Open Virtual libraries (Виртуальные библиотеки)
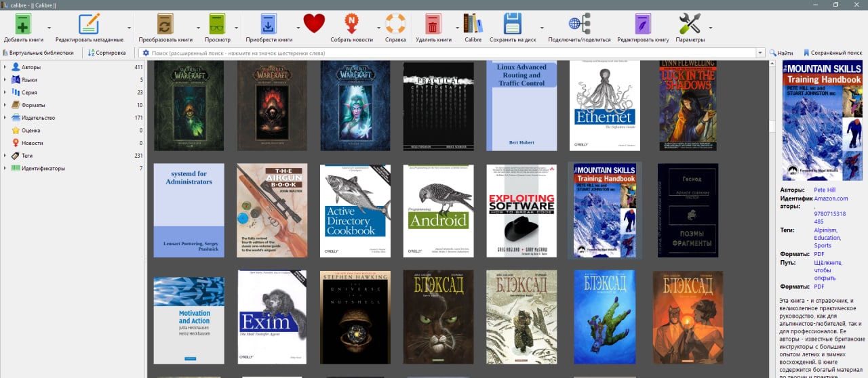 (x=38, y=53)
